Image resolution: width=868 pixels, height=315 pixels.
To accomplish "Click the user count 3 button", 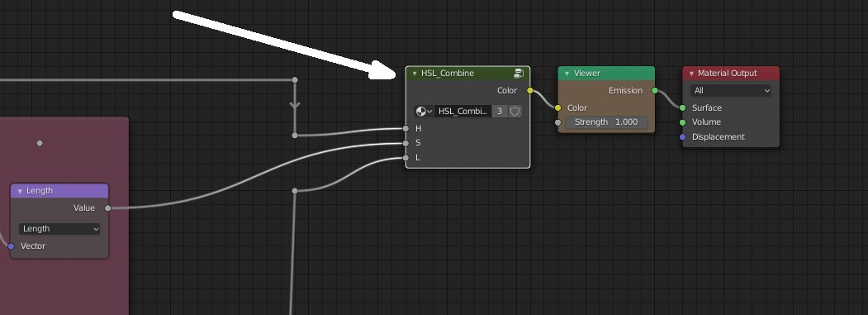I will pos(500,112).
